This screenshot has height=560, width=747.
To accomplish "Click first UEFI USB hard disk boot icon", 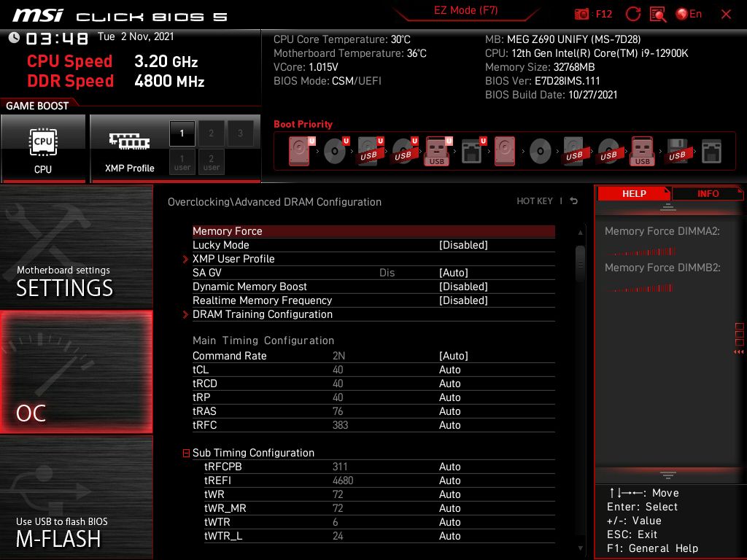I will click(x=370, y=151).
